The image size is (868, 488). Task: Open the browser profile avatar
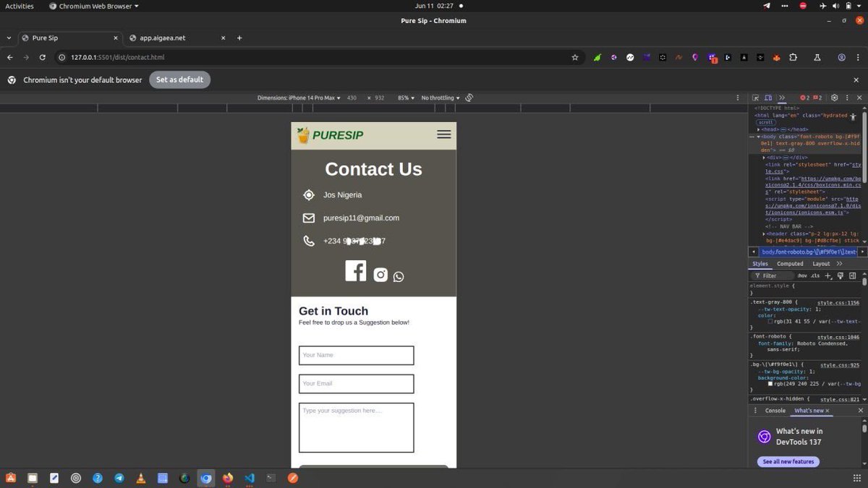(841, 57)
